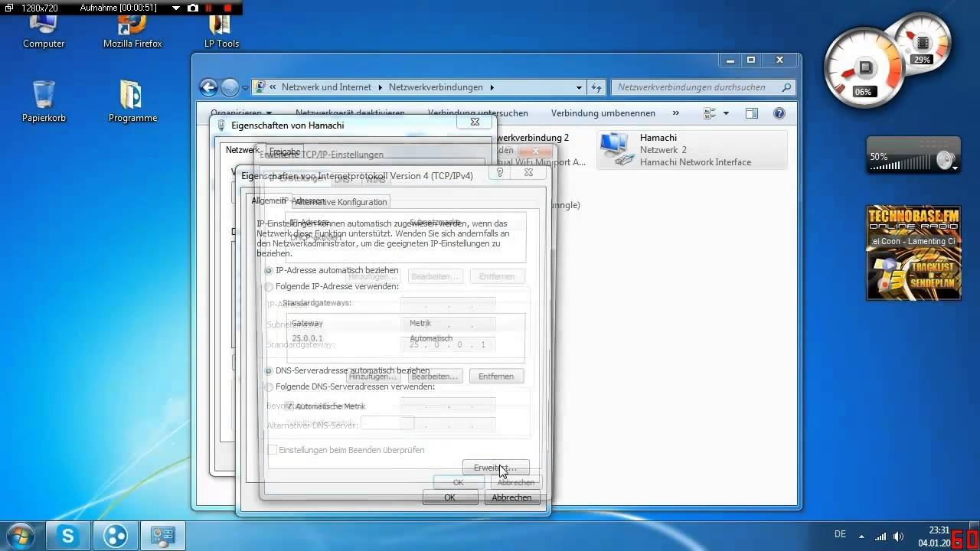Open the Alternative Konfiguration tab
Viewport: 980px width, 551px height.
341,202
